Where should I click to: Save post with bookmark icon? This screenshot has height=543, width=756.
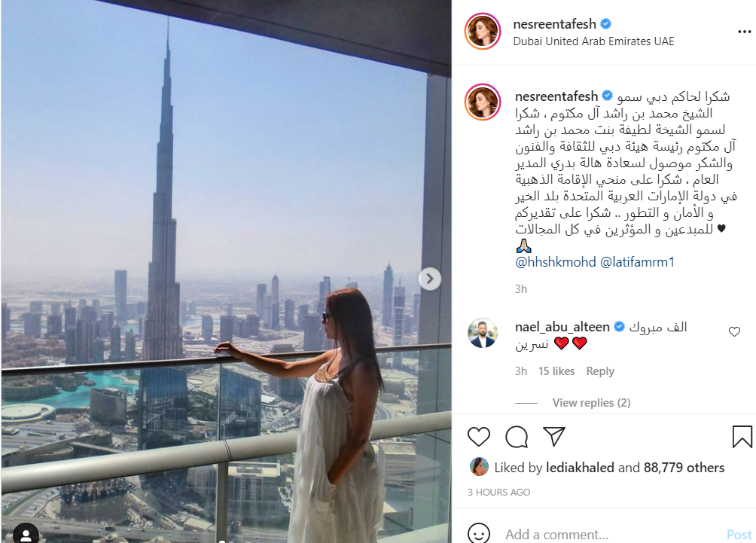click(742, 436)
